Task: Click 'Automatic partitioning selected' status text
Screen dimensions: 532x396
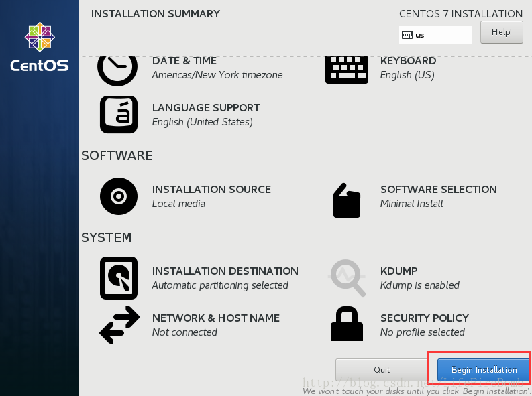Action: click(x=220, y=285)
